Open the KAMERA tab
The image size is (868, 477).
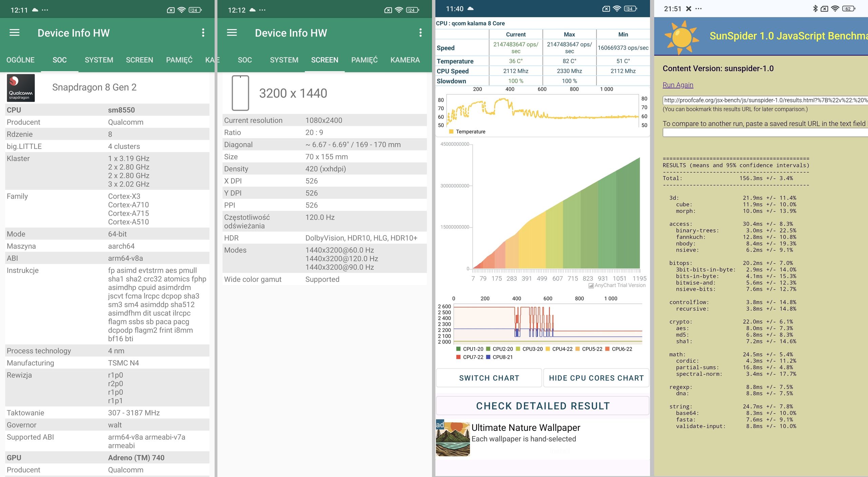click(x=405, y=60)
